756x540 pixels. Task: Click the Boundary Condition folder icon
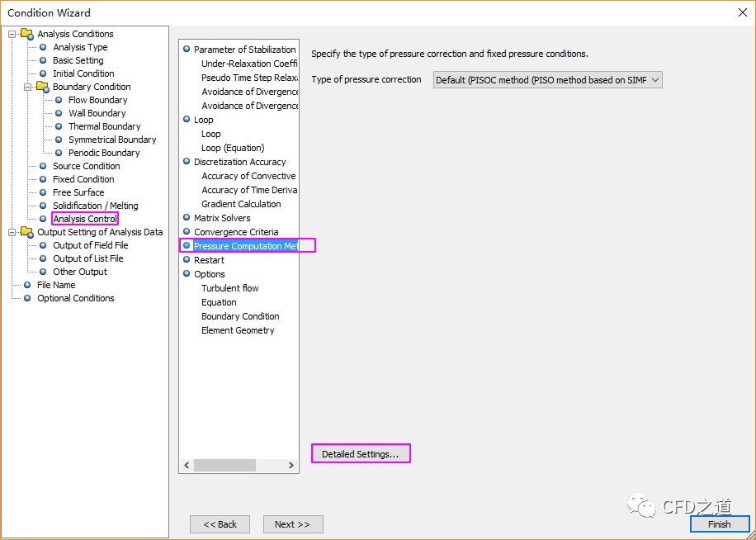(x=42, y=87)
